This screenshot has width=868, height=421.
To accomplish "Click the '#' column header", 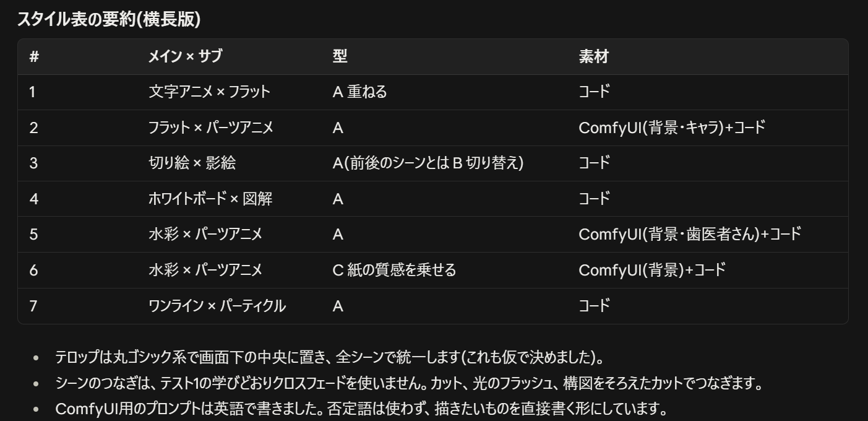I will pos(34,57).
